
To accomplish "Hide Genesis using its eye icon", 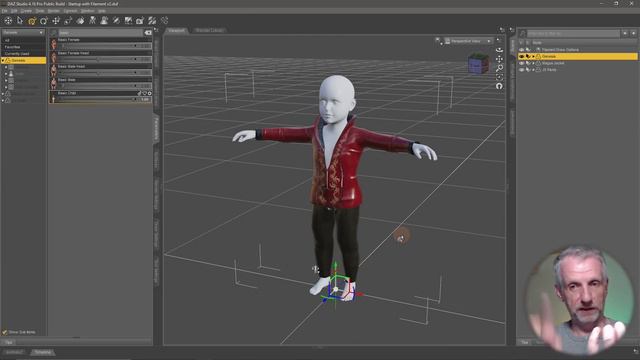I will [522, 56].
